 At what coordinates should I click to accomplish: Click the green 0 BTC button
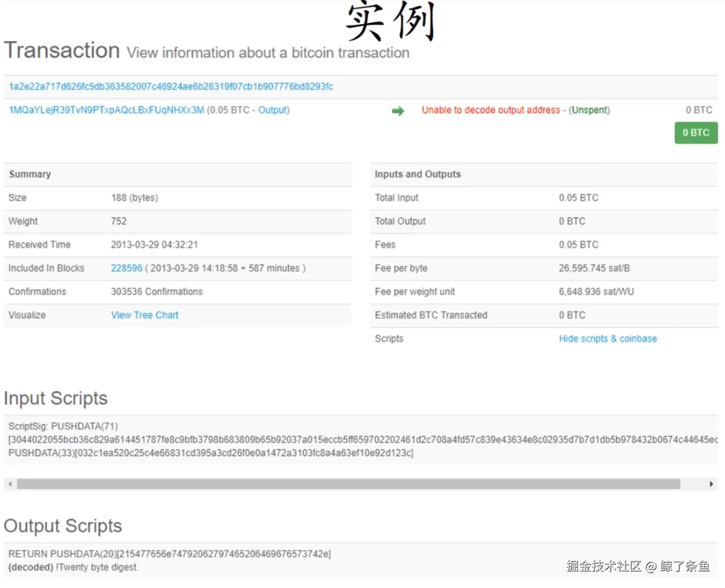(696, 133)
